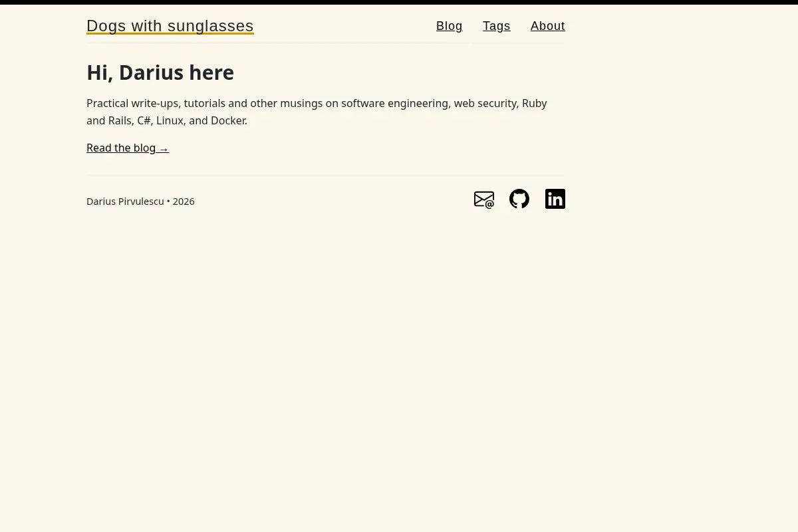Open the LinkedIn profile icon
The width and height of the screenshot is (798, 532).
(x=555, y=199)
